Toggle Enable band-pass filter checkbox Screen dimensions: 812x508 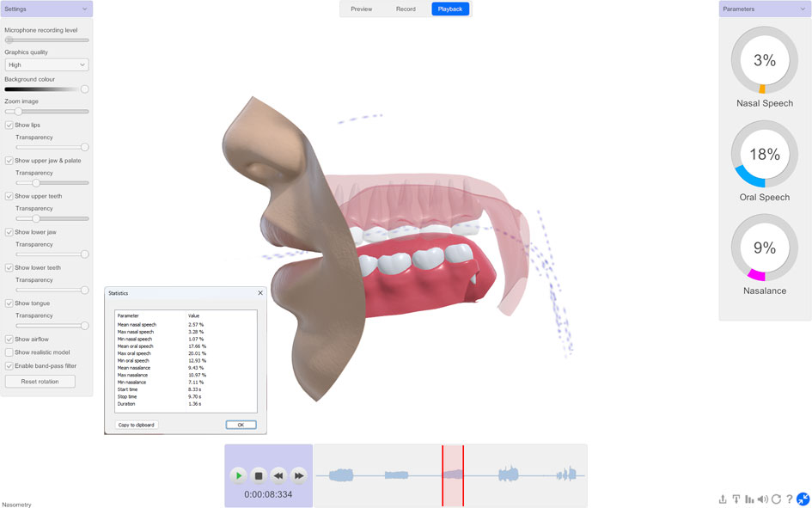[9, 365]
